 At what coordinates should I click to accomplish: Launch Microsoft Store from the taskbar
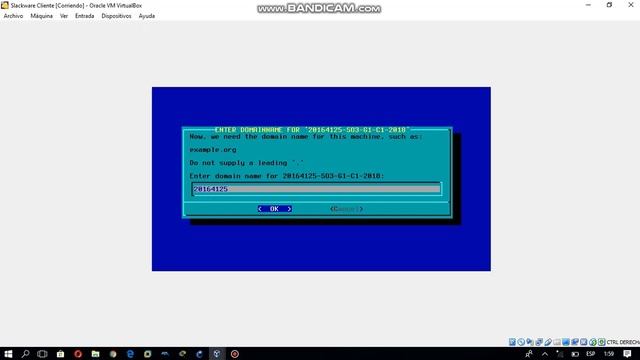(60, 354)
